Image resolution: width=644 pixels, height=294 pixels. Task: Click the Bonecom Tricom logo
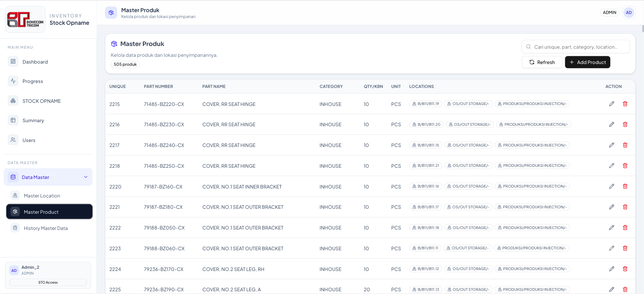pos(26,19)
